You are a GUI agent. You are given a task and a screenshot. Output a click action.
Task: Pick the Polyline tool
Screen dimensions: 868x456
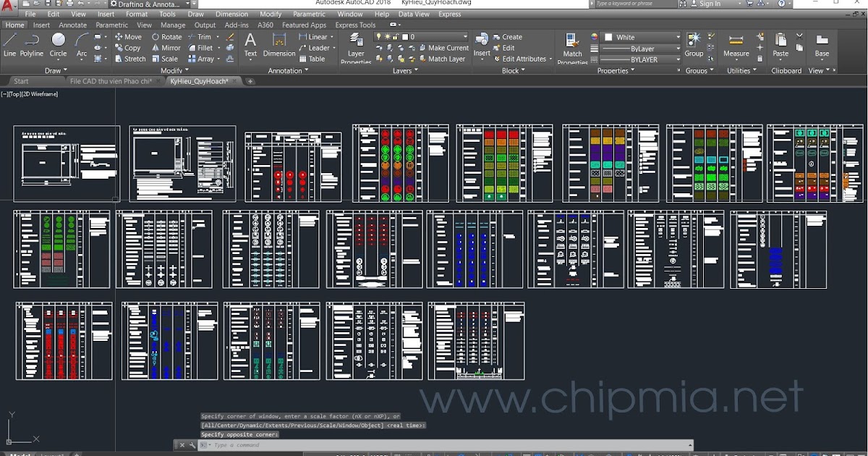coord(32,44)
